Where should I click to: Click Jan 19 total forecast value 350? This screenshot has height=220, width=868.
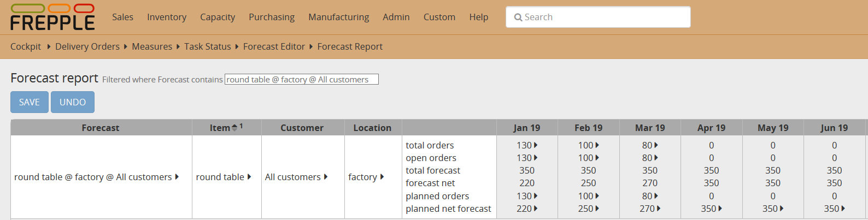click(527, 170)
